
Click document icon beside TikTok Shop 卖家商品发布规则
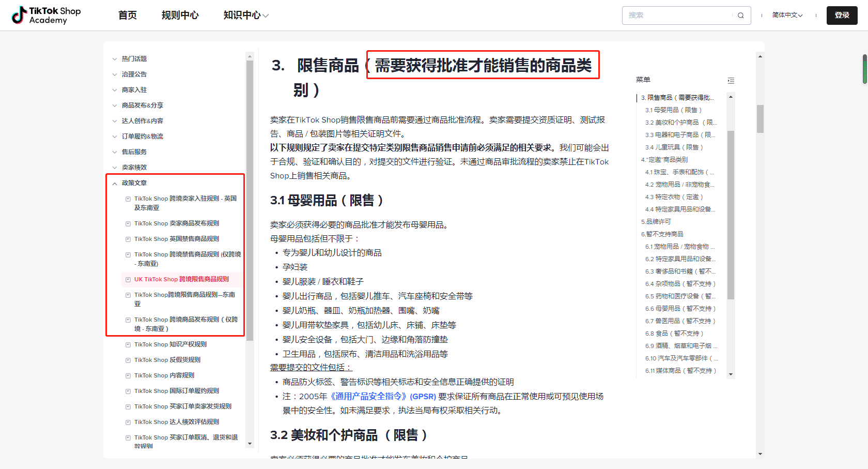(128, 224)
